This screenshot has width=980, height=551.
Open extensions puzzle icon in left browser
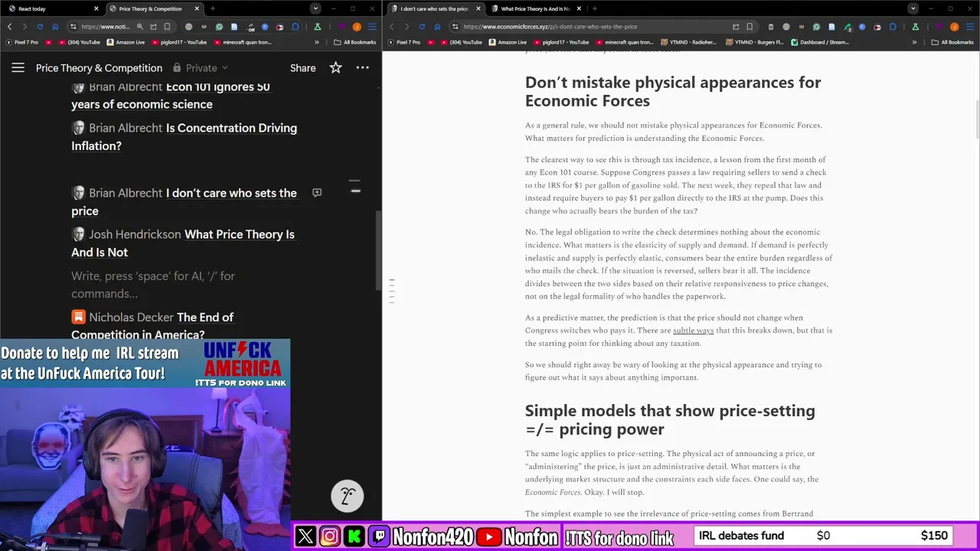coord(295,27)
